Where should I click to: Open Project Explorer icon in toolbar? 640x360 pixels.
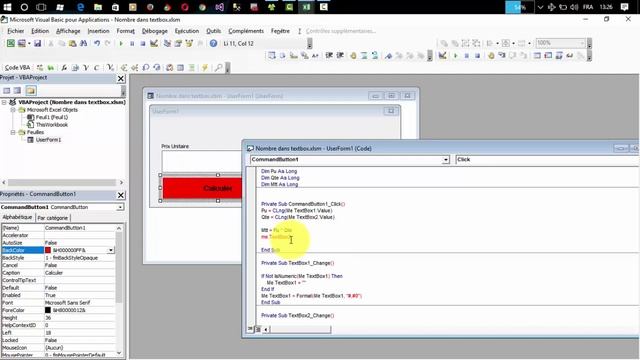[167, 43]
